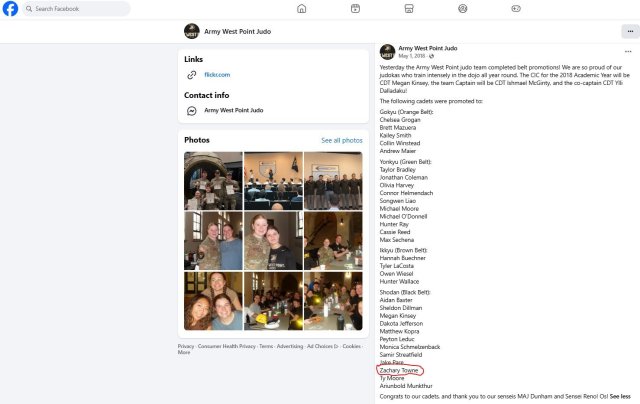Click the Facebook logo icon
Screen dimensions: 640x404
(10, 9)
